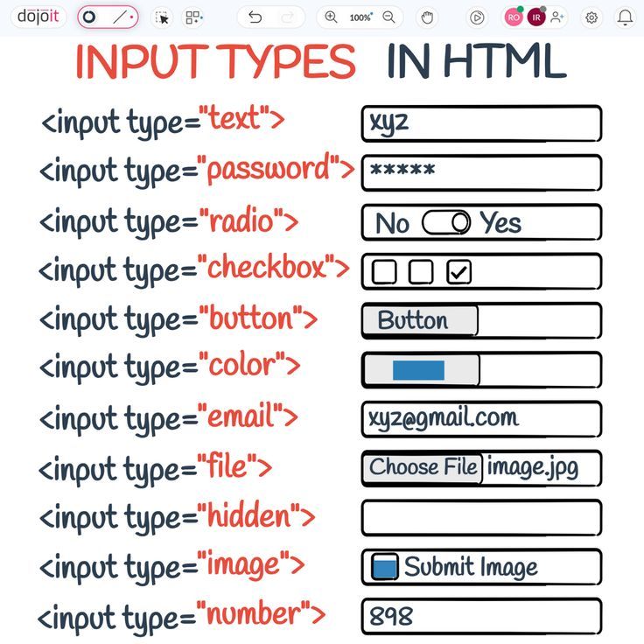Click the image.jpg file name
The height and width of the screenshot is (644, 644).
(x=533, y=468)
